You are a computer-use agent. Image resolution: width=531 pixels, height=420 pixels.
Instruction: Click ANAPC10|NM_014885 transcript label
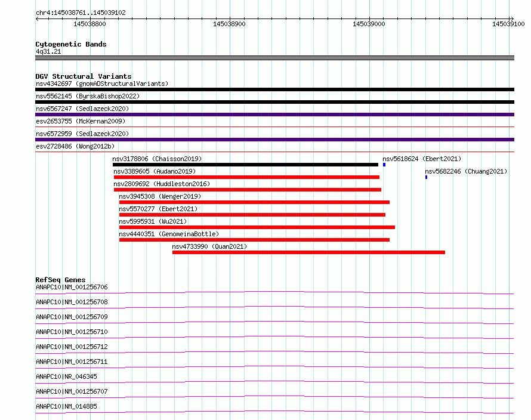(66, 406)
